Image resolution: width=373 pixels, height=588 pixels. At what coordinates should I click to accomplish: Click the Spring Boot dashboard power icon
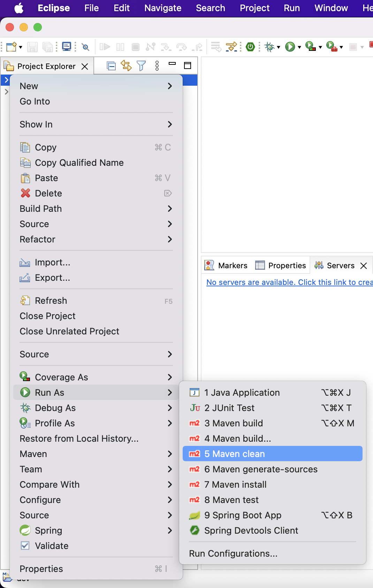250,47
